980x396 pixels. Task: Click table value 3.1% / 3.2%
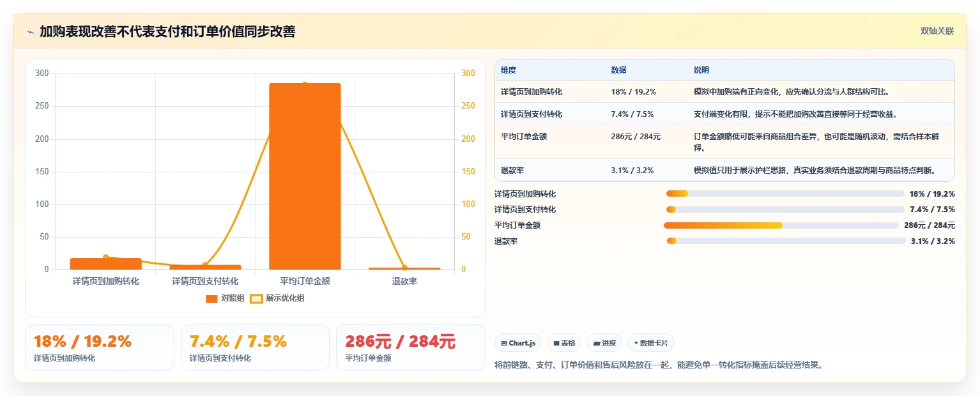tap(632, 171)
